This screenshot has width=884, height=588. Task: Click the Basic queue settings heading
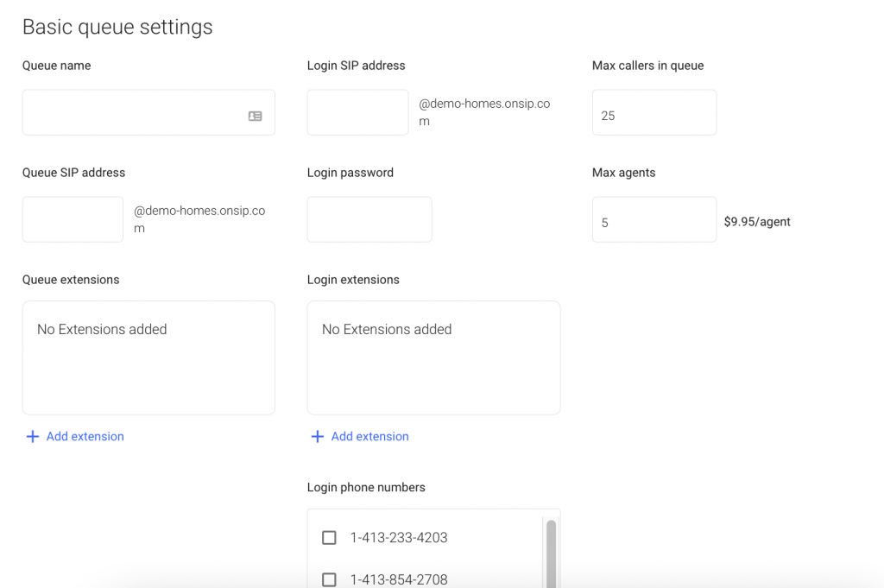coord(117,27)
